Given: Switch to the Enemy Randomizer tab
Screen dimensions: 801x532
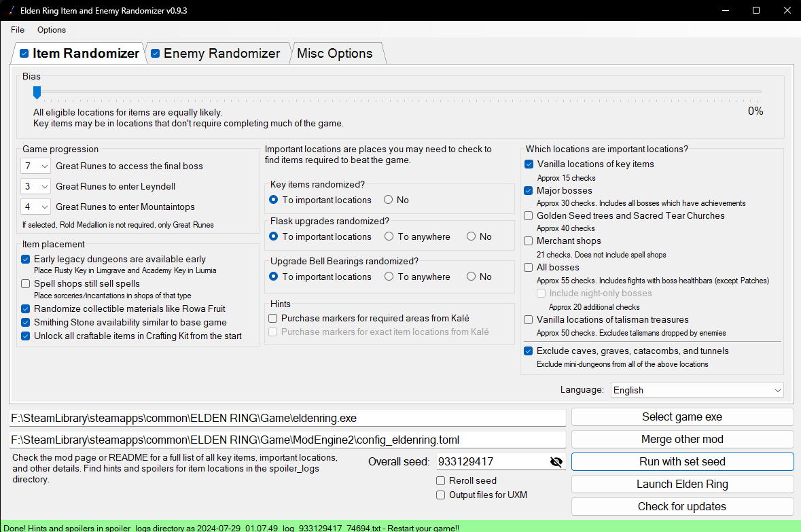Looking at the screenshot, I should point(221,53).
